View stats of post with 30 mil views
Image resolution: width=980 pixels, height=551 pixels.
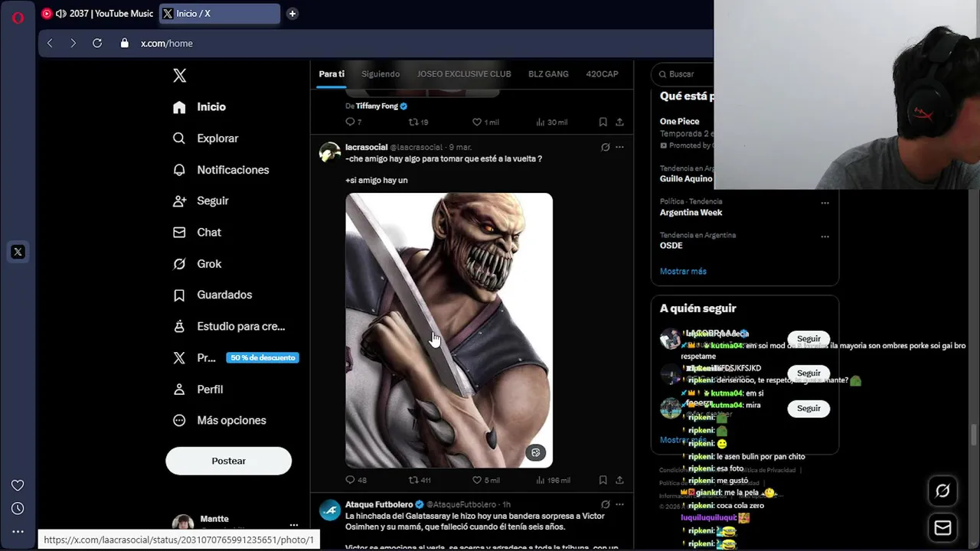point(551,122)
